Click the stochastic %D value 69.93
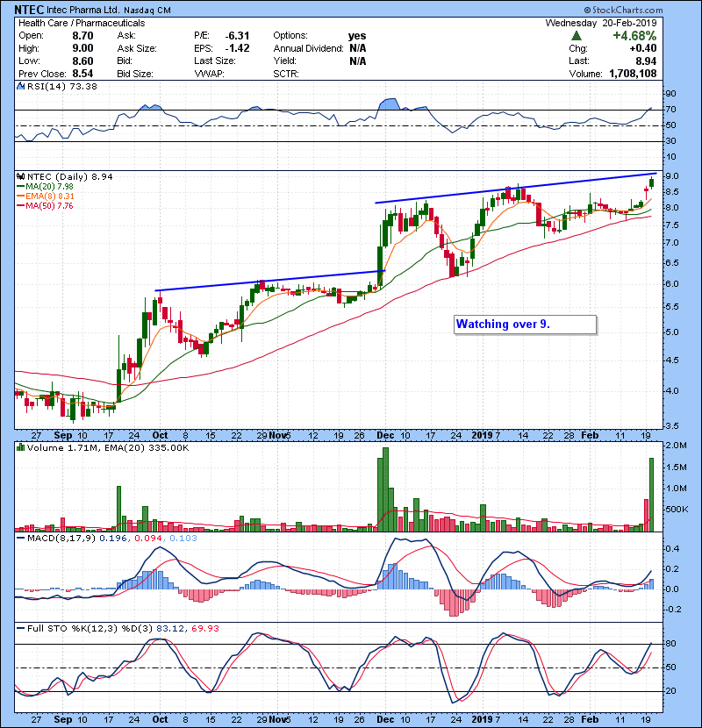 coord(204,628)
